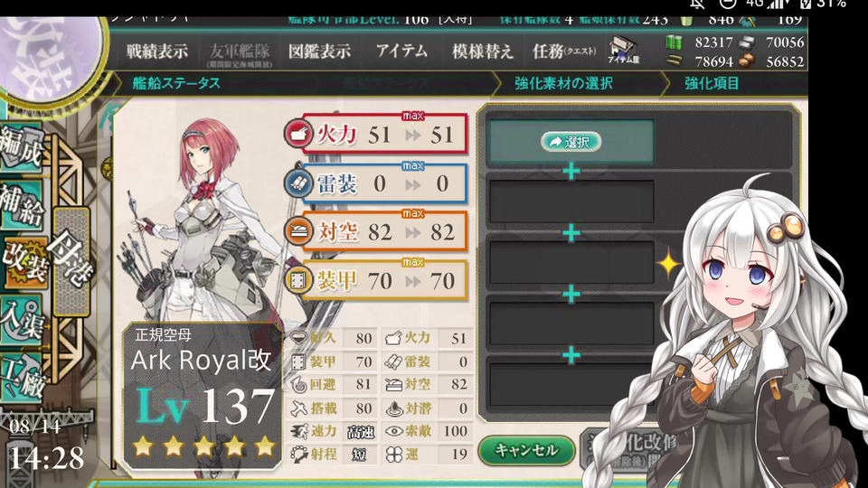The image size is (868, 488).
Task: Click the 選択 material select button
Action: [x=571, y=142]
